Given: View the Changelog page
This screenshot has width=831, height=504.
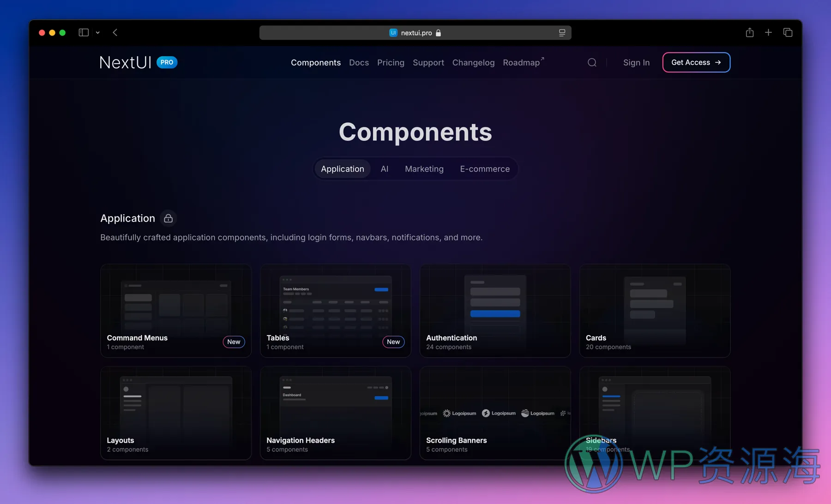Looking at the screenshot, I should [473, 62].
